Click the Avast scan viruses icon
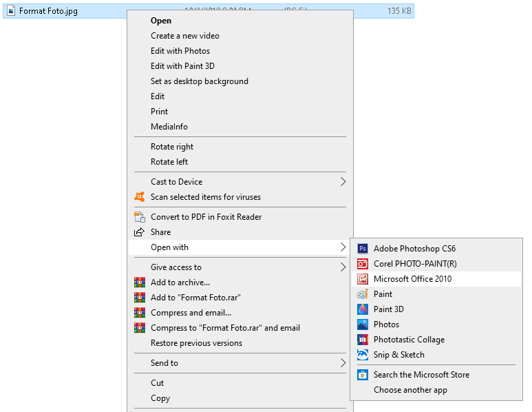532x412 pixels. [140, 197]
